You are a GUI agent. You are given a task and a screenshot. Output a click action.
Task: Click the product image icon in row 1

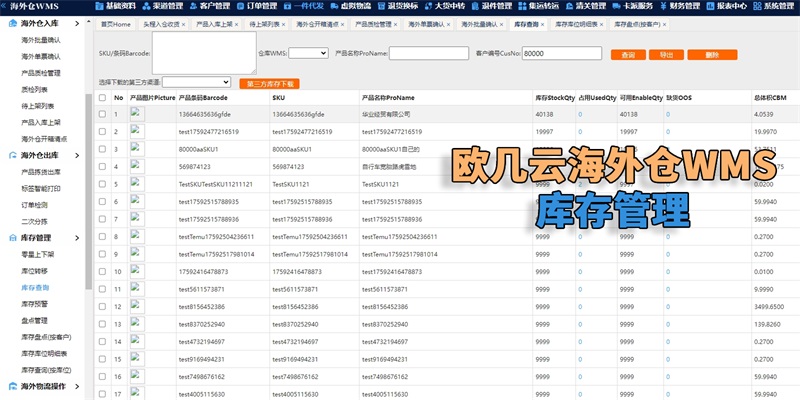click(x=136, y=114)
